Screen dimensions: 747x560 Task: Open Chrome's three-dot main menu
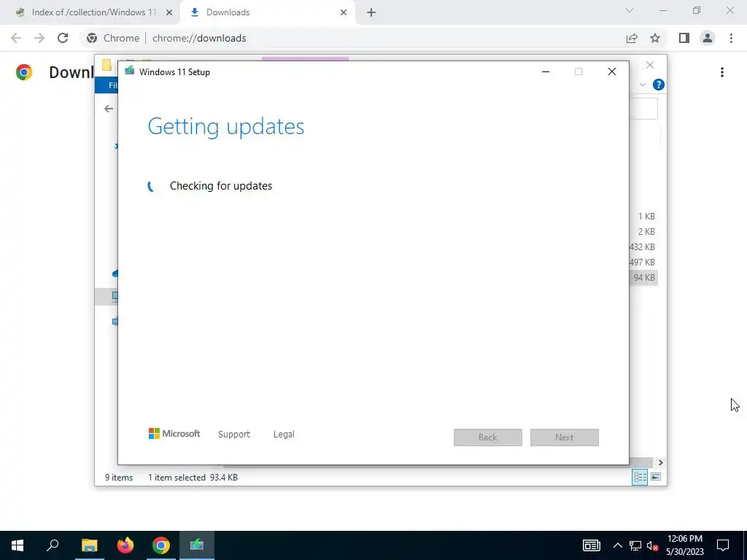tap(731, 38)
